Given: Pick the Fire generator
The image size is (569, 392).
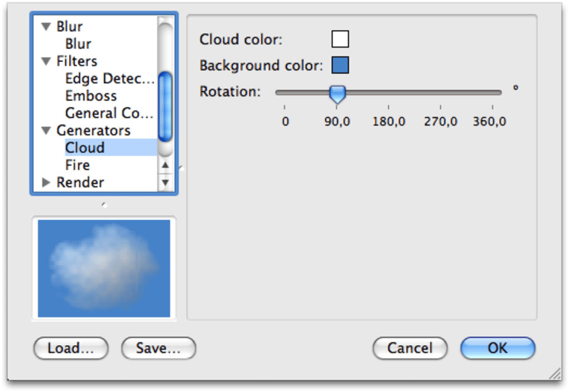Looking at the screenshot, I should (78, 165).
